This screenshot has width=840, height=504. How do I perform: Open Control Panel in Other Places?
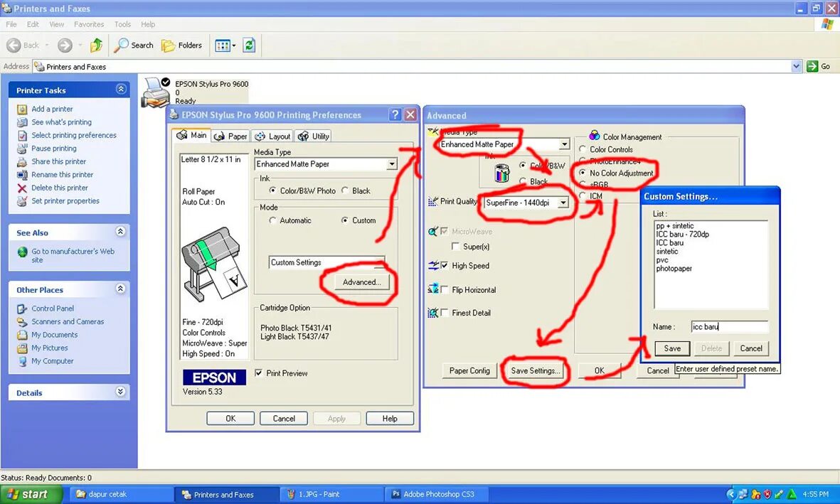[x=53, y=309]
